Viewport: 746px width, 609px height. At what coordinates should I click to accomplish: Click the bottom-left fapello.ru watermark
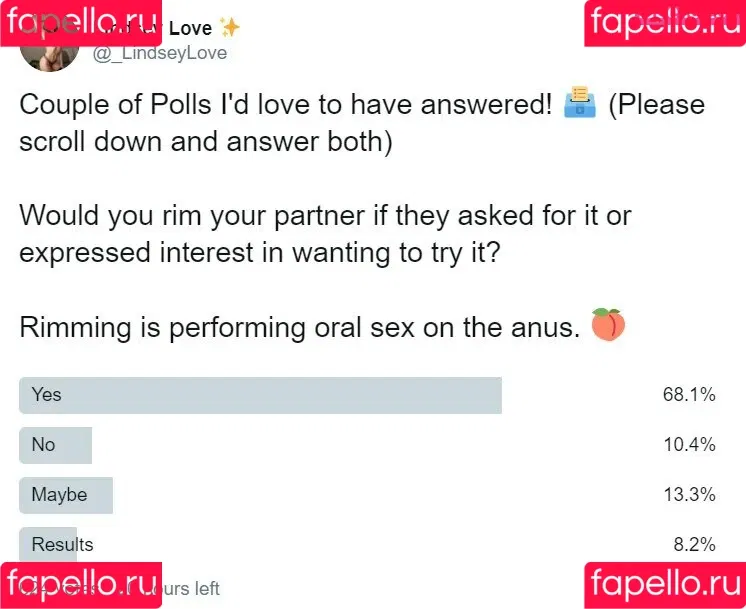(81, 585)
